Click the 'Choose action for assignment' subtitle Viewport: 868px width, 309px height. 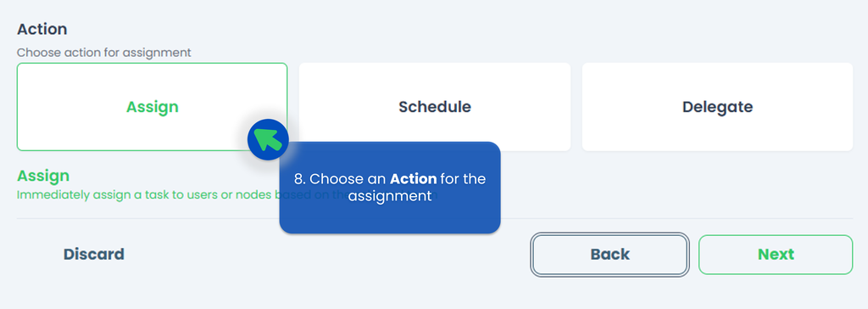[104, 53]
